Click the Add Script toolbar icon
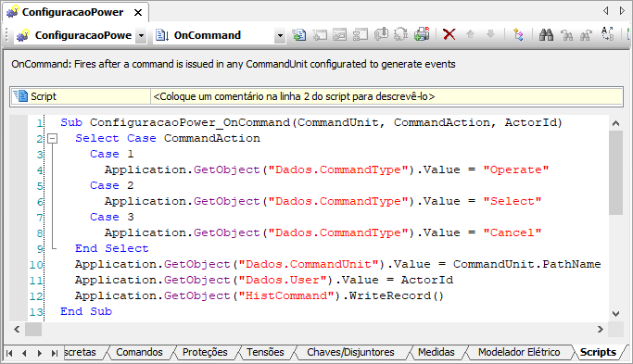 [298, 34]
